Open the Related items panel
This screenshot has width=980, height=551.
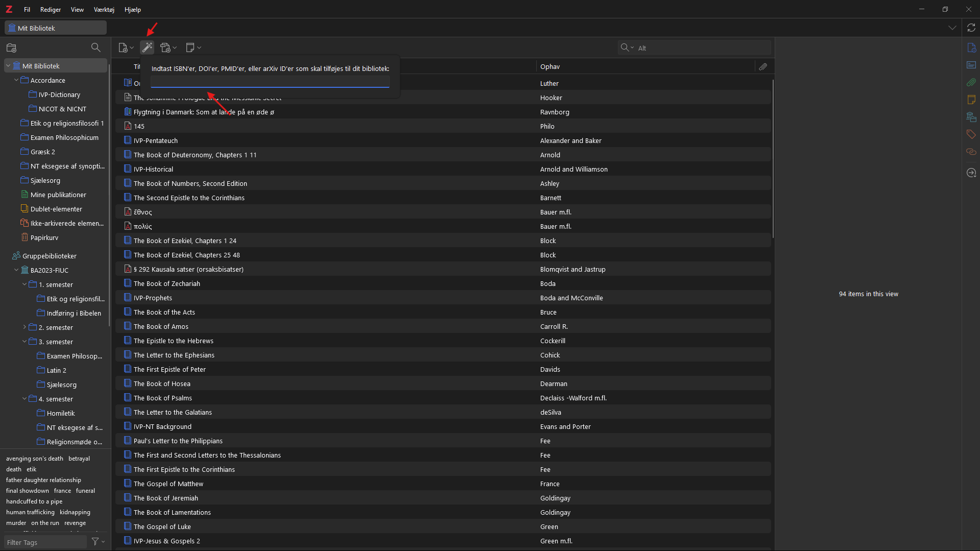click(971, 151)
